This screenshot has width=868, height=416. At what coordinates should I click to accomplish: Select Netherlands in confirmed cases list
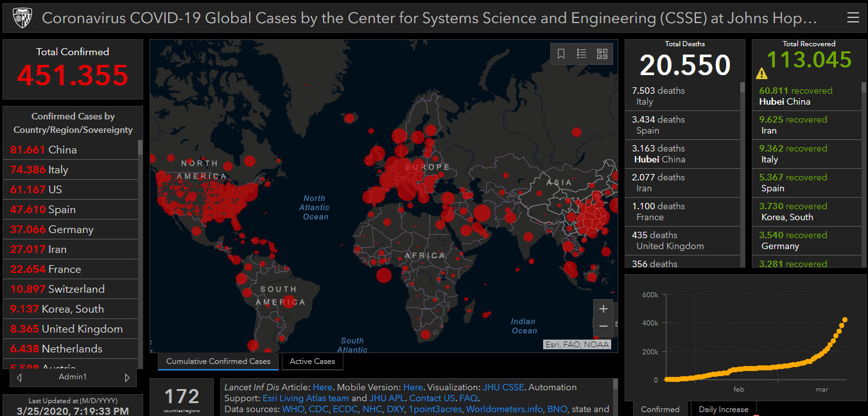[71, 349]
